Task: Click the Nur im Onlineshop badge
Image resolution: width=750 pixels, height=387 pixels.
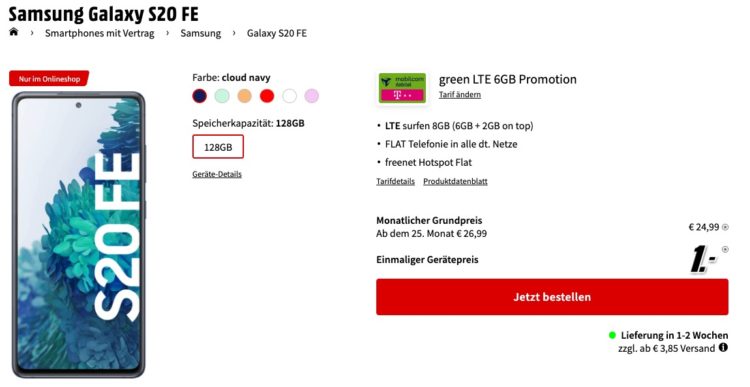Action: (49, 79)
